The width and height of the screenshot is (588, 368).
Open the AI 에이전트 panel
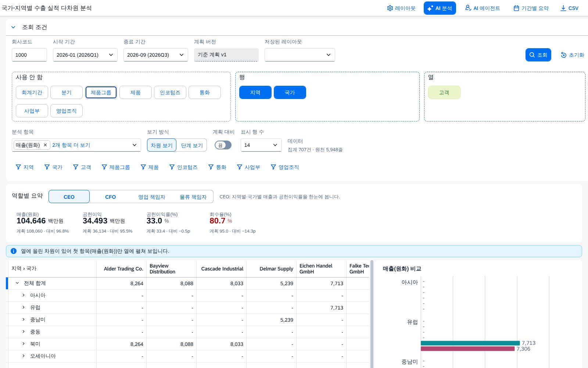click(483, 8)
